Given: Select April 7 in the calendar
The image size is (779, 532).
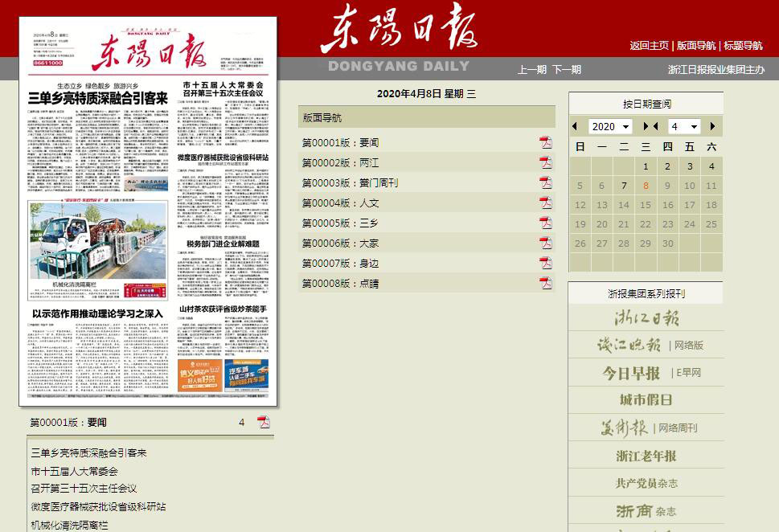Looking at the screenshot, I should pos(624,186).
